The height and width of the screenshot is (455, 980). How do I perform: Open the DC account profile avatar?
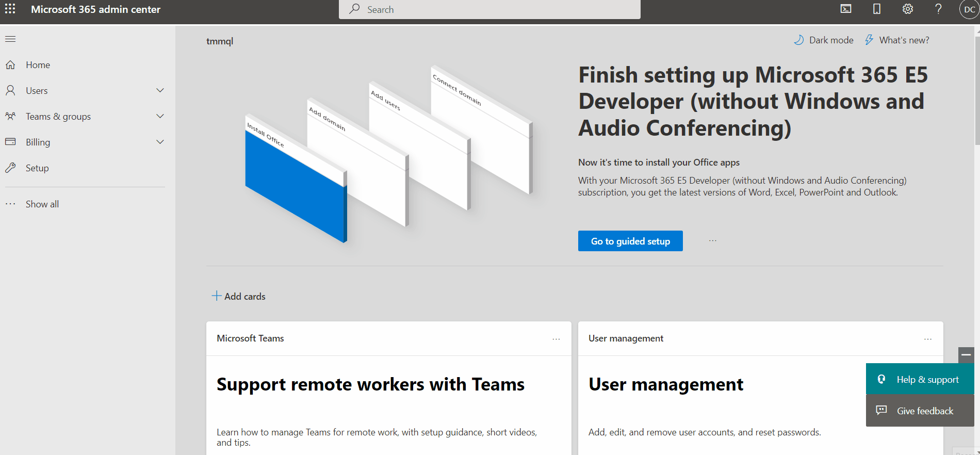tap(969, 10)
